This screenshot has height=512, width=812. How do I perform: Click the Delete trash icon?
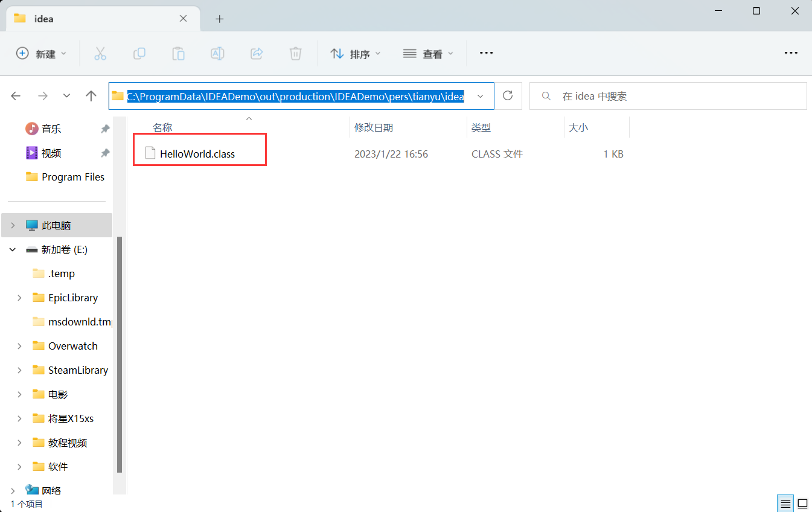pos(295,54)
